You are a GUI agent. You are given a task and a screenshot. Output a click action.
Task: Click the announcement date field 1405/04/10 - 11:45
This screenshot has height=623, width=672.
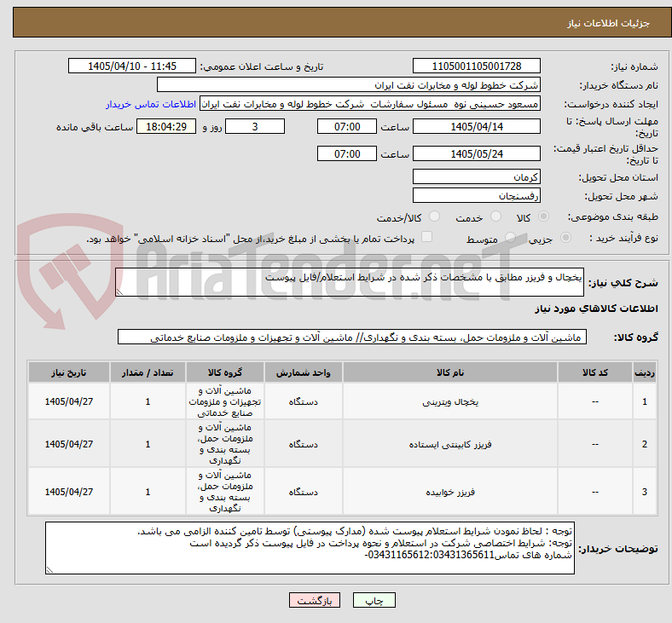point(132,66)
